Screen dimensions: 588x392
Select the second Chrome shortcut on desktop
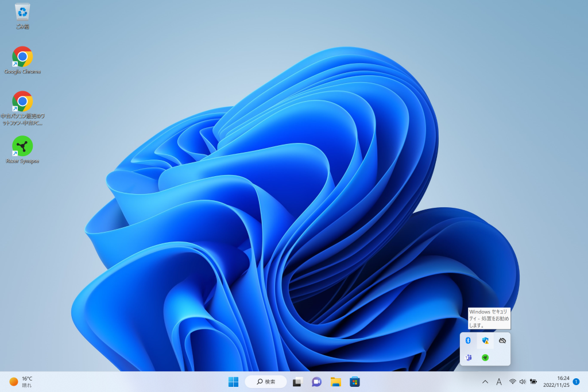point(22,102)
